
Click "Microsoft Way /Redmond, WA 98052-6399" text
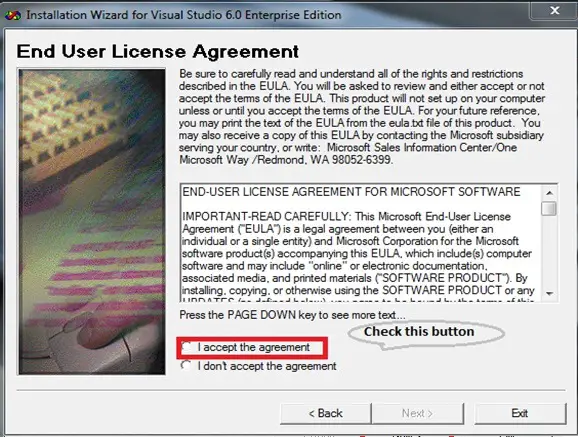click(286, 160)
